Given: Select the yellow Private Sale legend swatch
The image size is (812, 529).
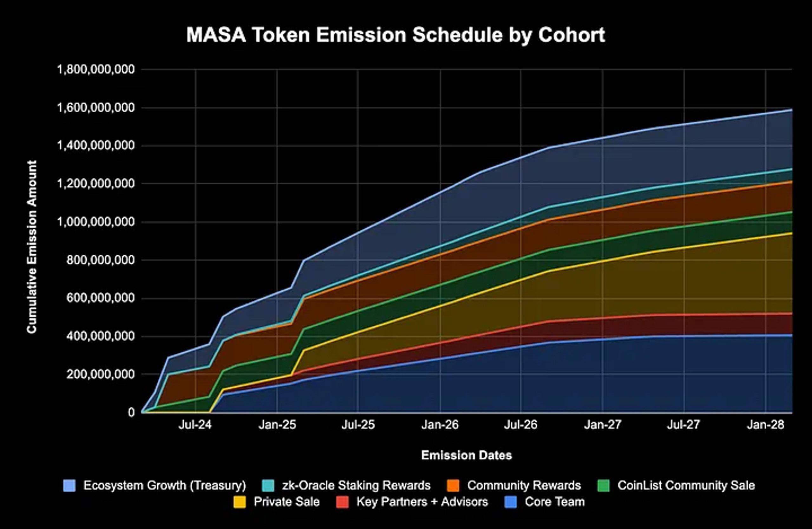Looking at the screenshot, I should (239, 502).
